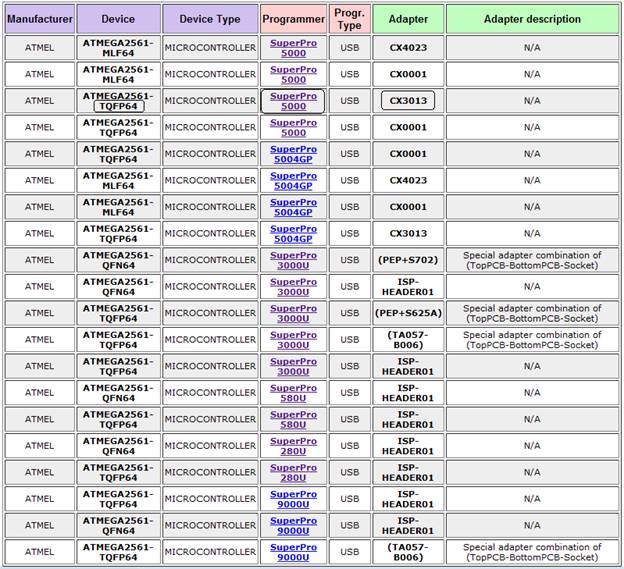
Task: Follow SuperPro 280U link for ATMEGA2561-QFN64
Action: click(x=293, y=446)
